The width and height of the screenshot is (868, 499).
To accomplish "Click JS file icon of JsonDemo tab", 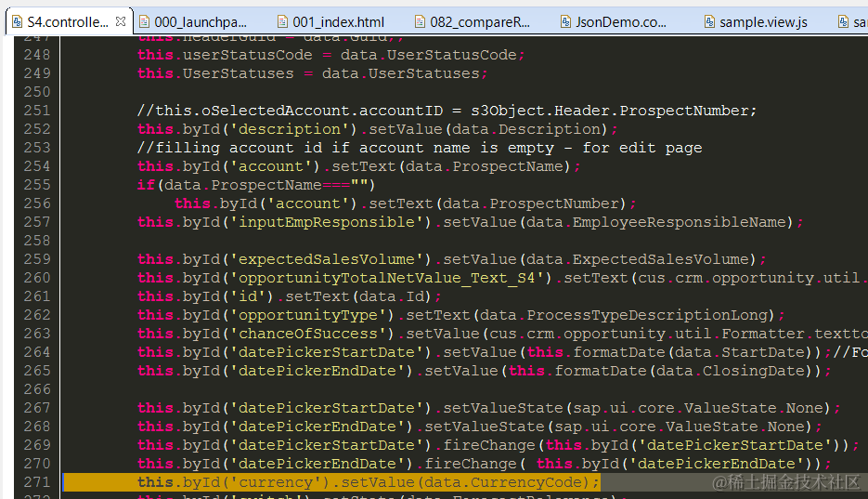I will point(565,21).
